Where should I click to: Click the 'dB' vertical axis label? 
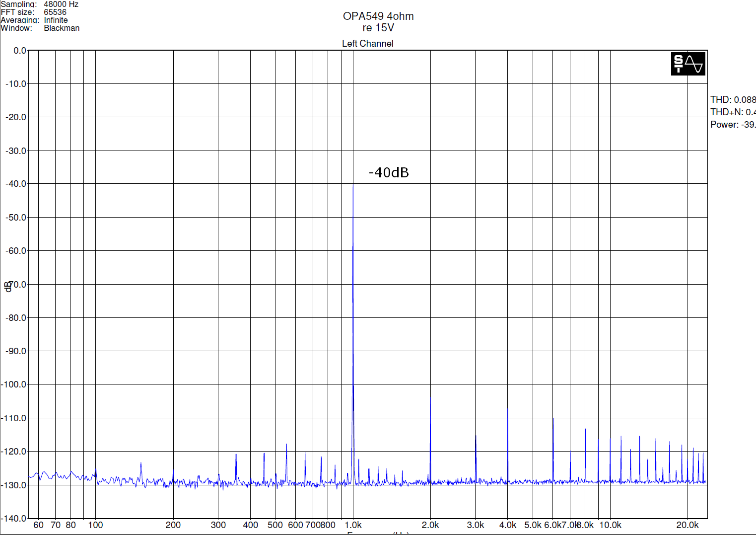point(7,287)
